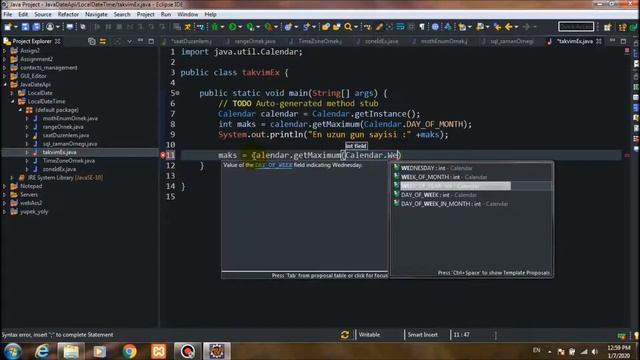Open the Source menu
Image resolution: width=640 pixels, height=360 pixels.
tap(43, 14)
